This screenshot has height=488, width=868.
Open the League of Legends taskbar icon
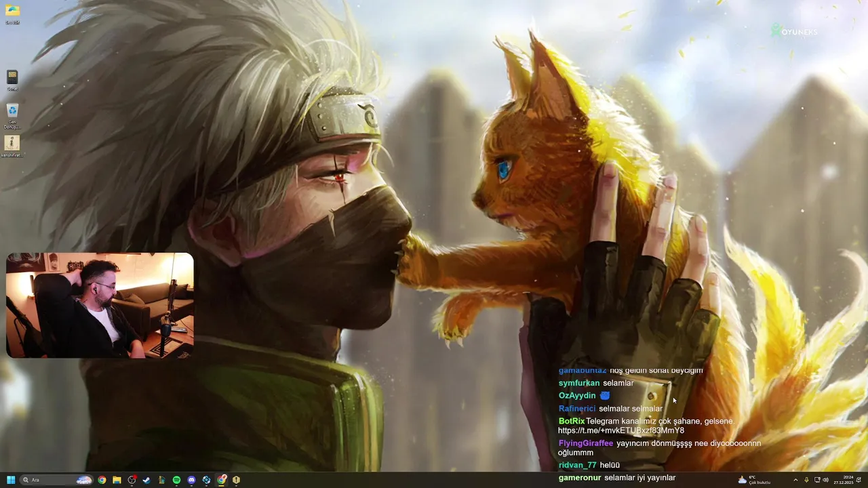pos(161,480)
